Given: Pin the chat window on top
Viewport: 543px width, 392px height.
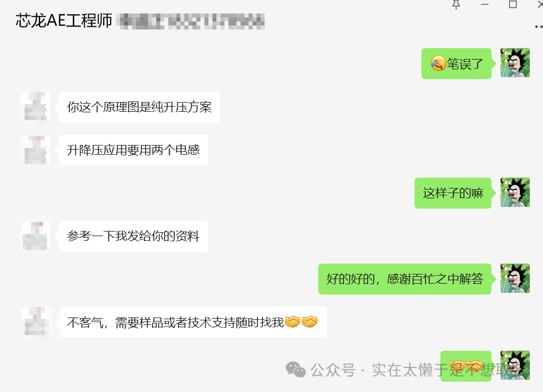Looking at the screenshot, I should pyautogui.click(x=456, y=5).
